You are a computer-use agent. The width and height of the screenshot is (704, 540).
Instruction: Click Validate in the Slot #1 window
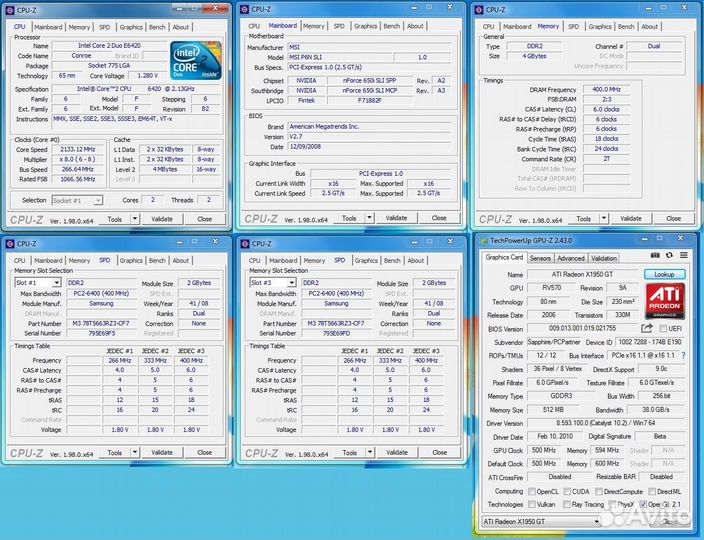162,452
